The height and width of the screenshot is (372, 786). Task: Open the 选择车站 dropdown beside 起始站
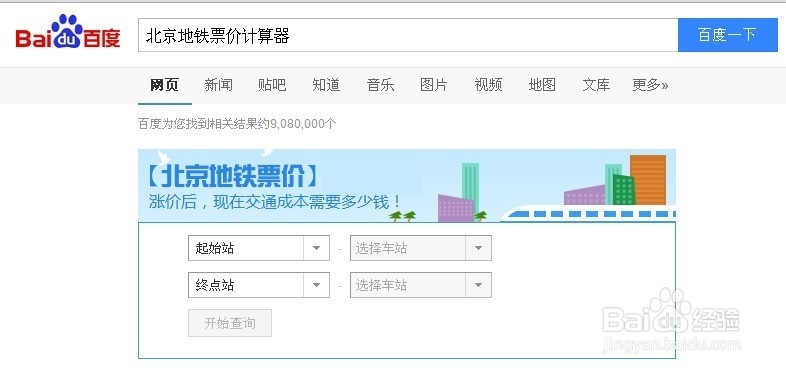point(421,248)
